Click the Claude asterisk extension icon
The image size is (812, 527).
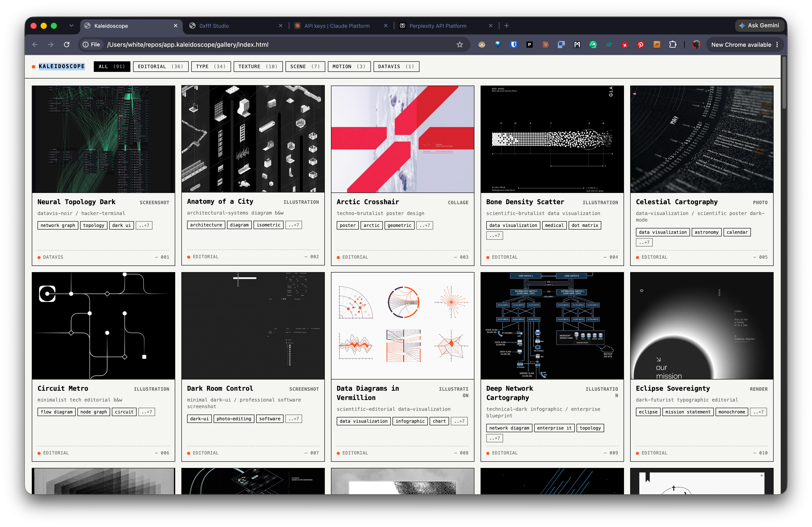pyautogui.click(x=545, y=45)
